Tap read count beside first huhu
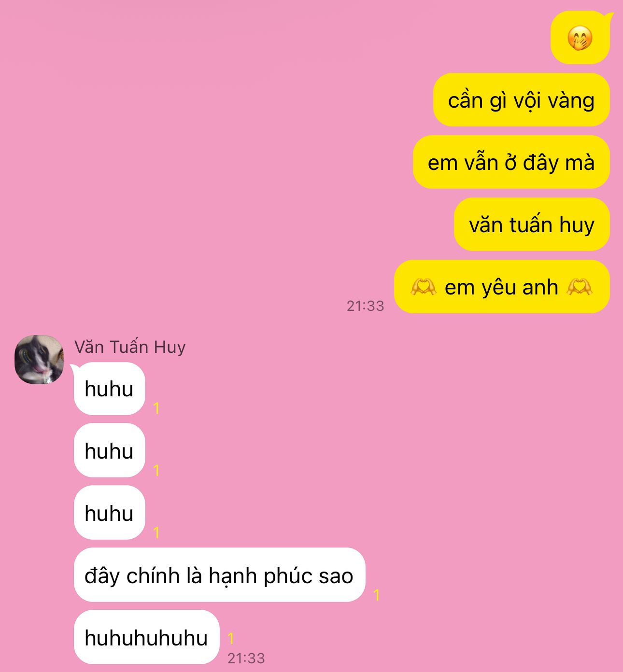Viewport: 623px width, 672px height. (156, 408)
